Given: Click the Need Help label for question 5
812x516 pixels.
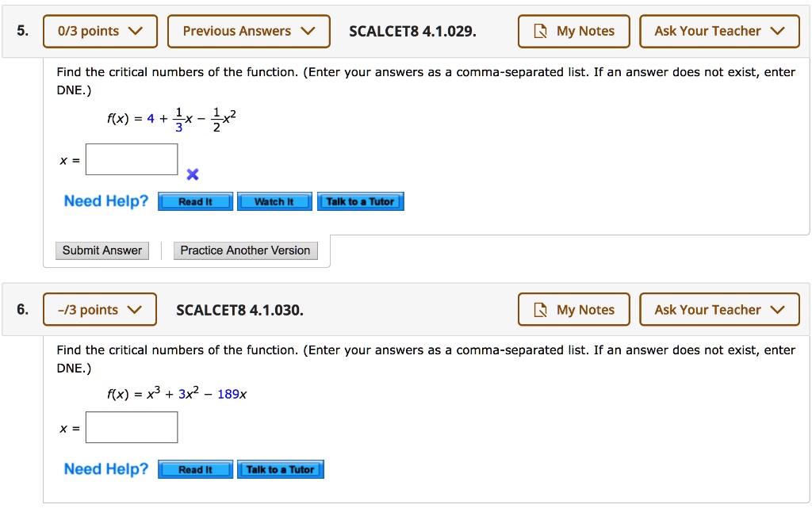Looking at the screenshot, I should (105, 201).
